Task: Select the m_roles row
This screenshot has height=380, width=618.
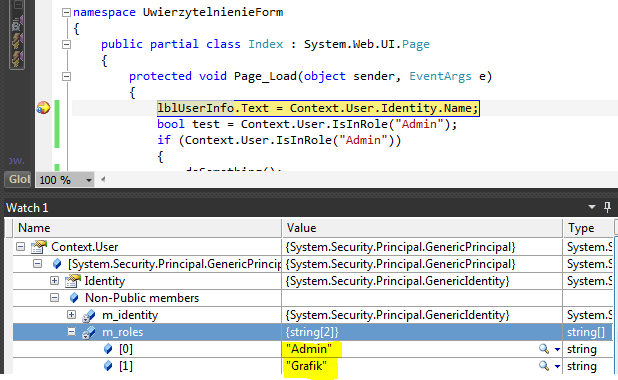Action: pos(313,332)
